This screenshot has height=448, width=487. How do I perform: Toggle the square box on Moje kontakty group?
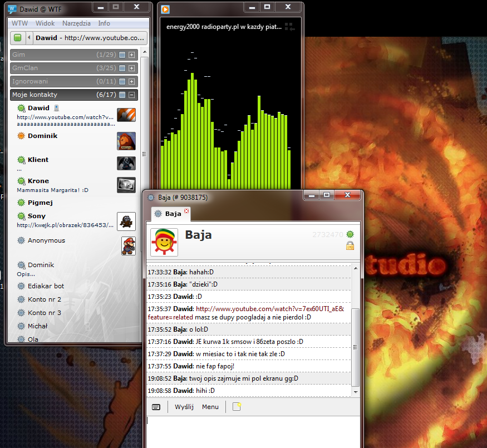click(x=122, y=95)
